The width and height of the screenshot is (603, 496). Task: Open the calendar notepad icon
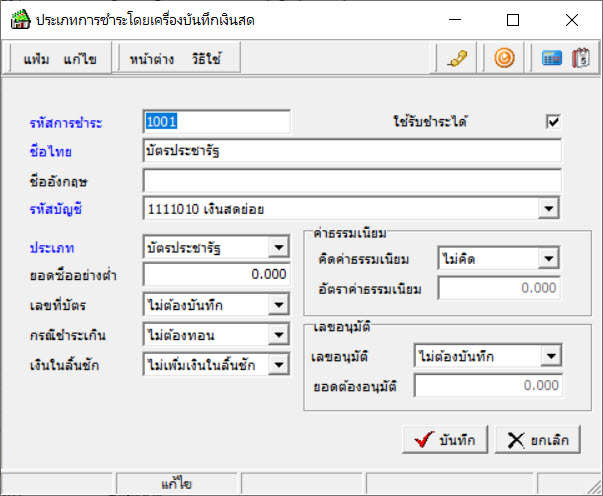pos(581,58)
